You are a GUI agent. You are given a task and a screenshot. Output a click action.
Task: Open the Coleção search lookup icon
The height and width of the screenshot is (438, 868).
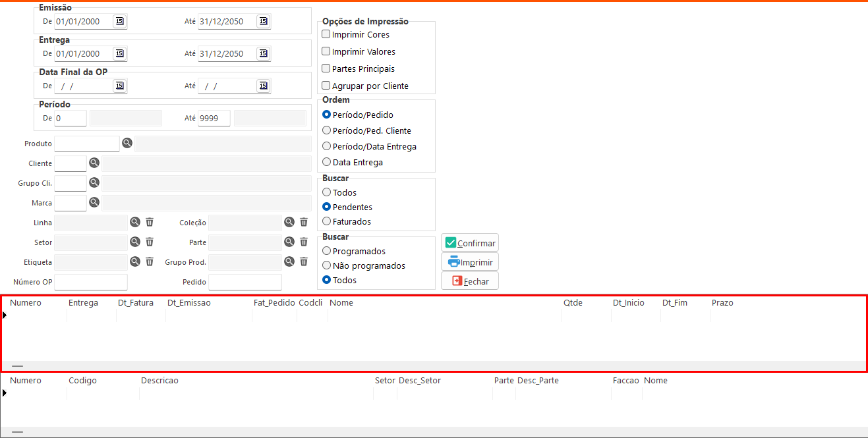[x=289, y=222]
